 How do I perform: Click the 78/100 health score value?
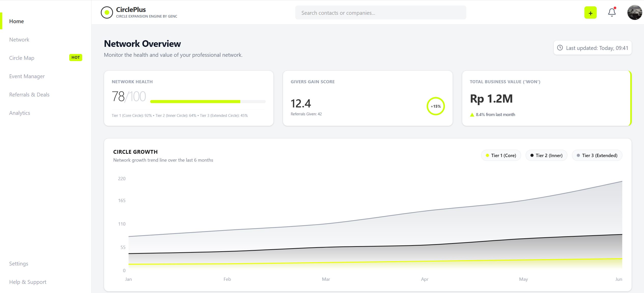click(129, 97)
